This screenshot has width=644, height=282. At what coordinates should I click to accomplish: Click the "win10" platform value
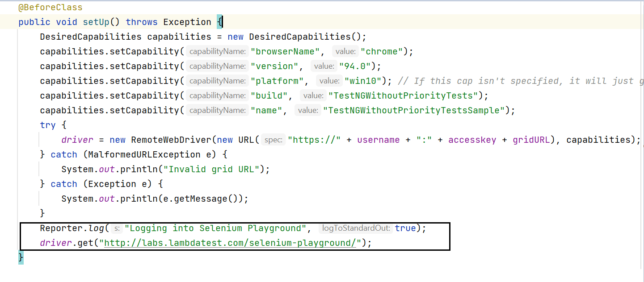click(x=363, y=81)
